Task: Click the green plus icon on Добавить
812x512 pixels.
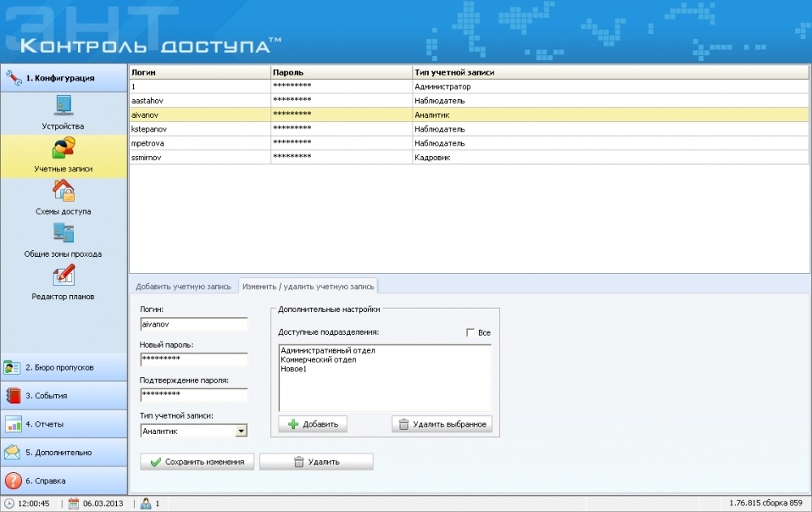Action: click(293, 424)
